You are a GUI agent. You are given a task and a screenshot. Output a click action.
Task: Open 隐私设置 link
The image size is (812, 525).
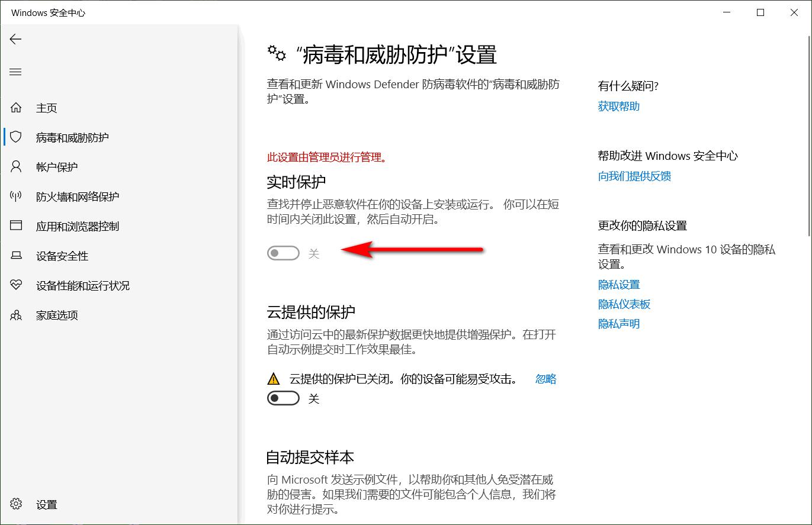coord(618,284)
